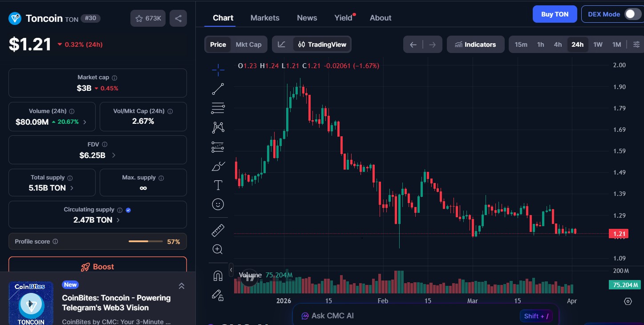The height and width of the screenshot is (325, 644).
Task: Click the share icon beside watchlist
Action: 178,18
